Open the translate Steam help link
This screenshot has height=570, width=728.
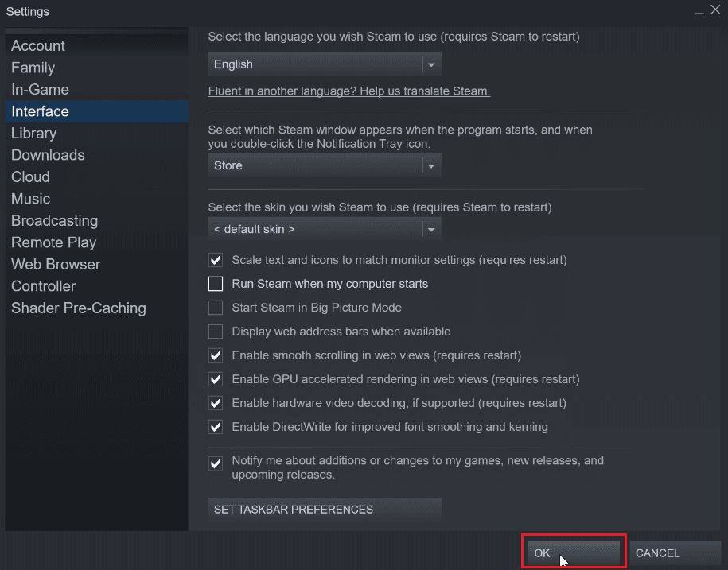(348, 91)
